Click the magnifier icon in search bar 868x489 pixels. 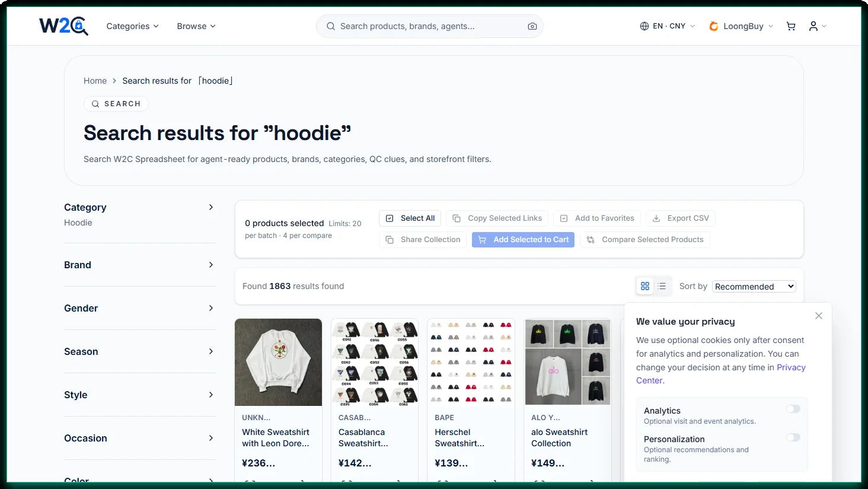coord(331,26)
